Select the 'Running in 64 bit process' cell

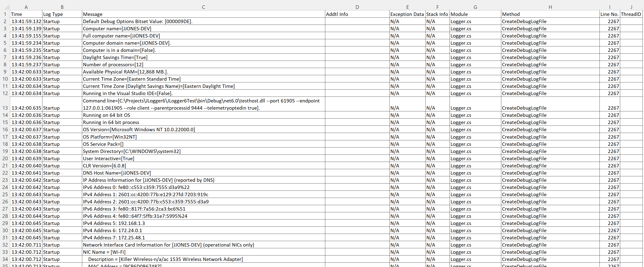(203, 122)
